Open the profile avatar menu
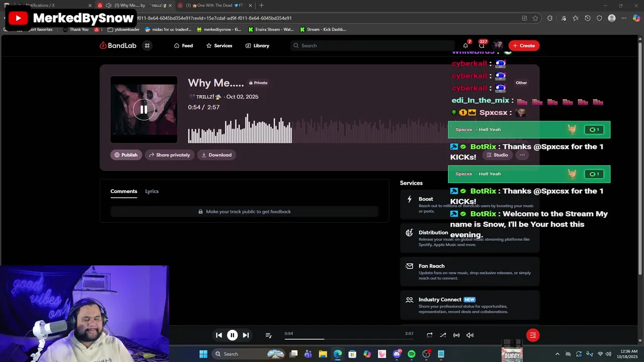 click(x=498, y=46)
